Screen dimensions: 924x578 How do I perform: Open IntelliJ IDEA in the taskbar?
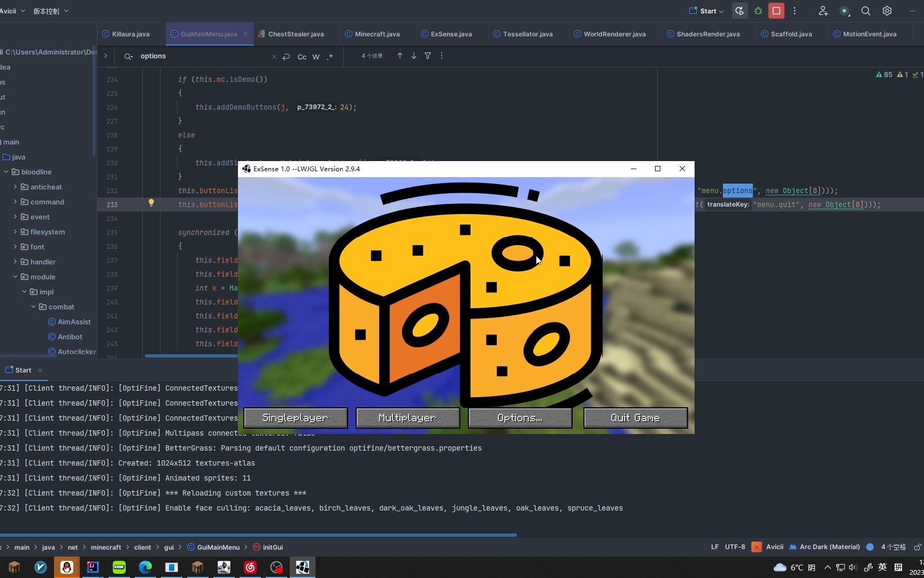[93, 567]
